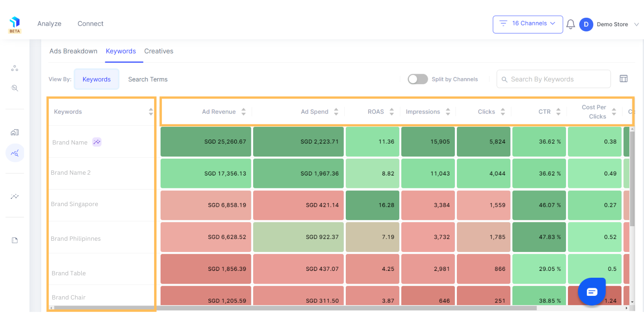Viewport: 644px width, 322px height.
Task: Open the notifications bell
Action: point(570,24)
